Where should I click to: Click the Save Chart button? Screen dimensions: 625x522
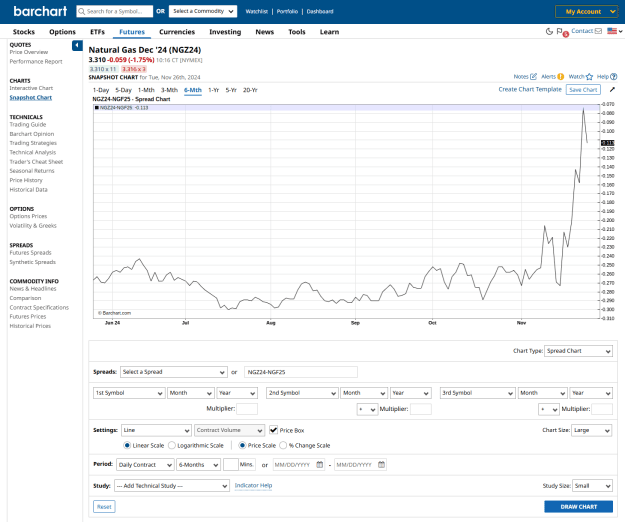583,90
